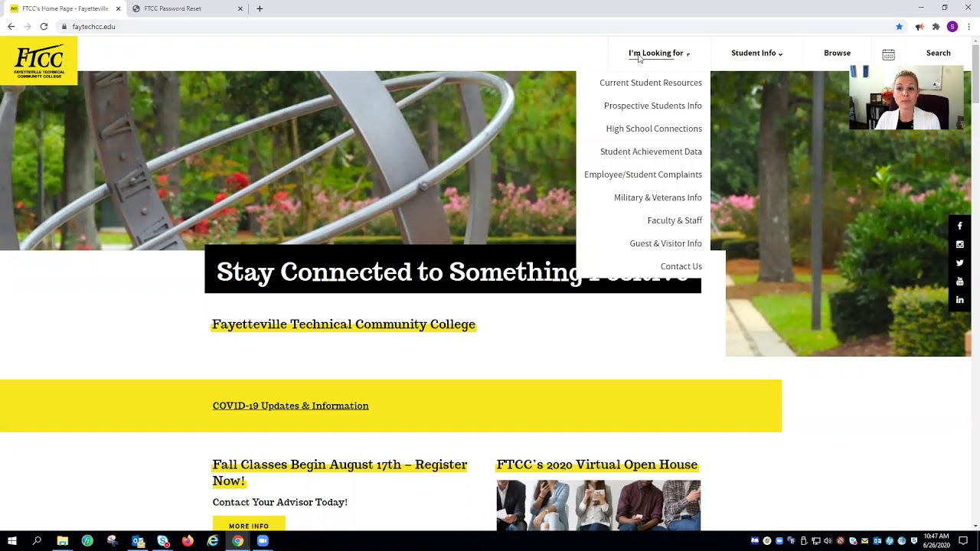Expand the Student Info dropdown
The image size is (980, 551).
[756, 54]
